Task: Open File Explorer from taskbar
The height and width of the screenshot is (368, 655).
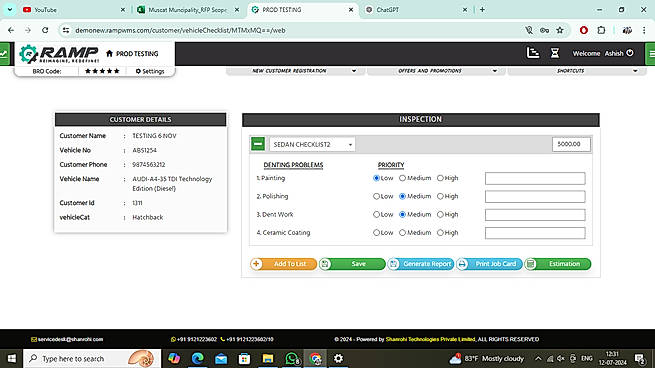Action: 268,358
